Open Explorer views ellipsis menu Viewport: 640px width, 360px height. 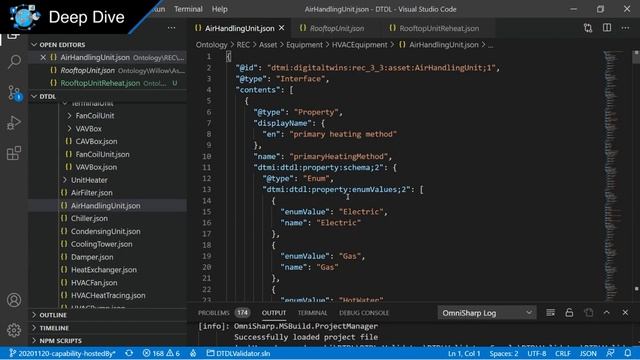pos(171,28)
